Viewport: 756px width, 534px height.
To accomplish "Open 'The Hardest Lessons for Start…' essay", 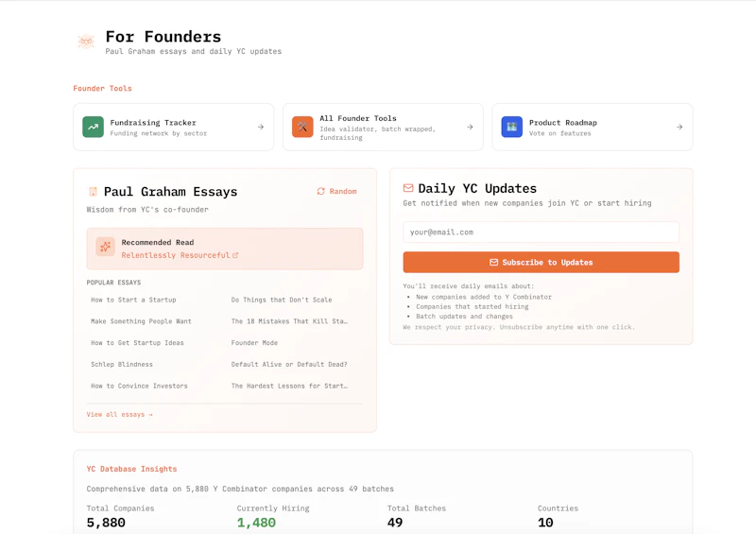I will 289,386.
